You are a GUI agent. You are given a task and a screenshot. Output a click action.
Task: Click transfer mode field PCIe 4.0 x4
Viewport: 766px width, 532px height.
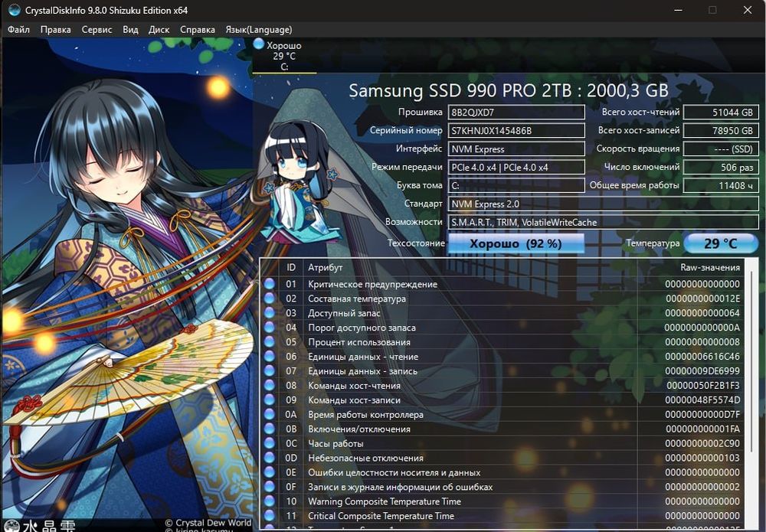pos(516,168)
